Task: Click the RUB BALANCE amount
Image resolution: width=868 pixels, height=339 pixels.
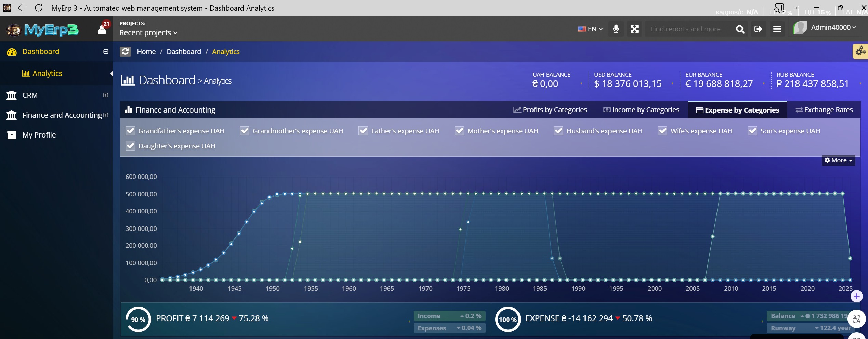Action: point(813,84)
